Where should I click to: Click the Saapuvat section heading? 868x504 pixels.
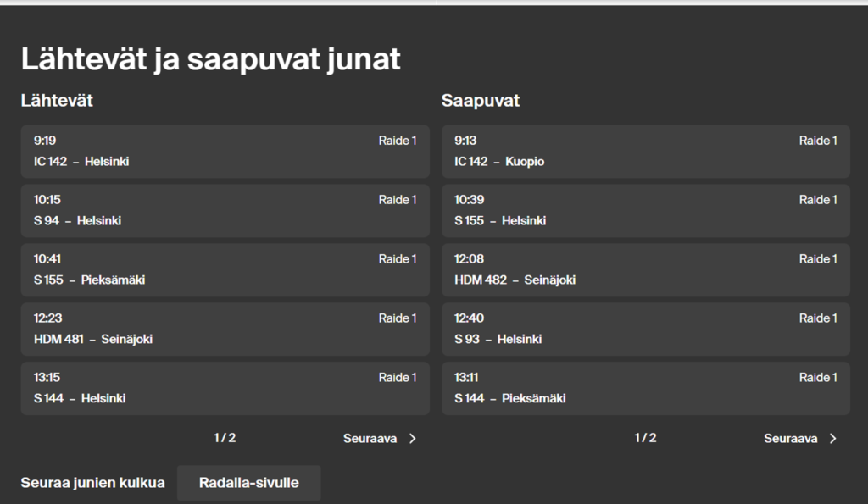pos(480,101)
